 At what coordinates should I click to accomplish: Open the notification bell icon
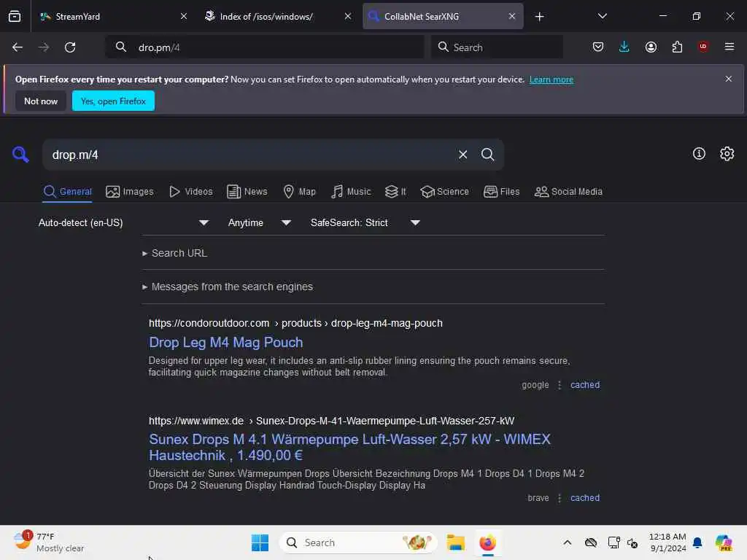(x=697, y=542)
